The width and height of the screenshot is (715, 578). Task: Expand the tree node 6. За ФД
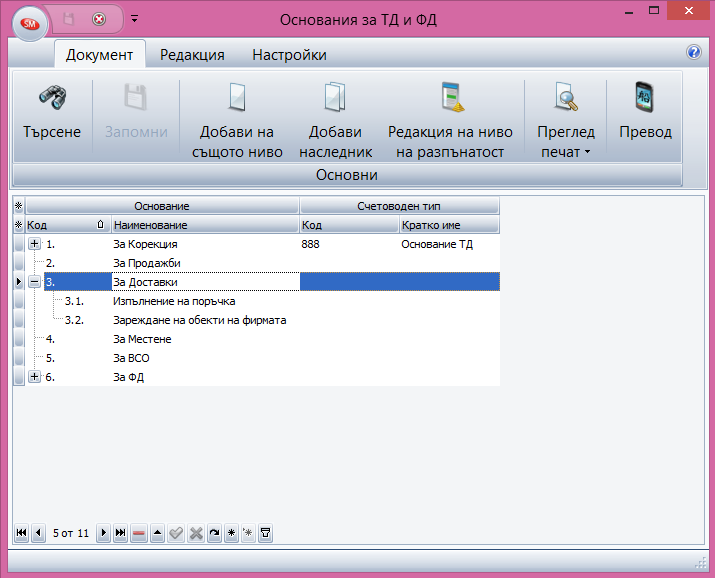(34, 377)
